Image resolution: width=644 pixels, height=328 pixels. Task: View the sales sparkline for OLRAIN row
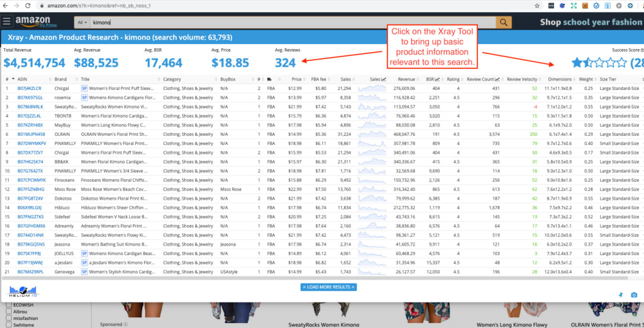[372, 134]
